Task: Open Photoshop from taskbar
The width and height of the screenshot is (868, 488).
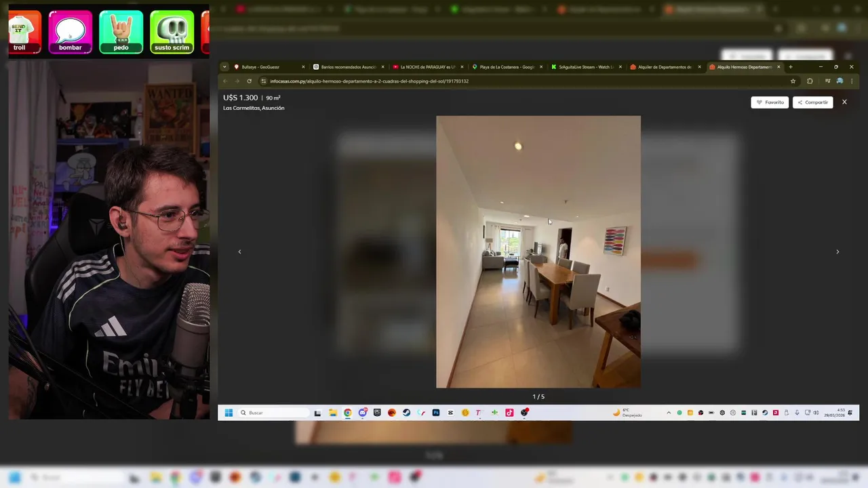Action: (436, 413)
